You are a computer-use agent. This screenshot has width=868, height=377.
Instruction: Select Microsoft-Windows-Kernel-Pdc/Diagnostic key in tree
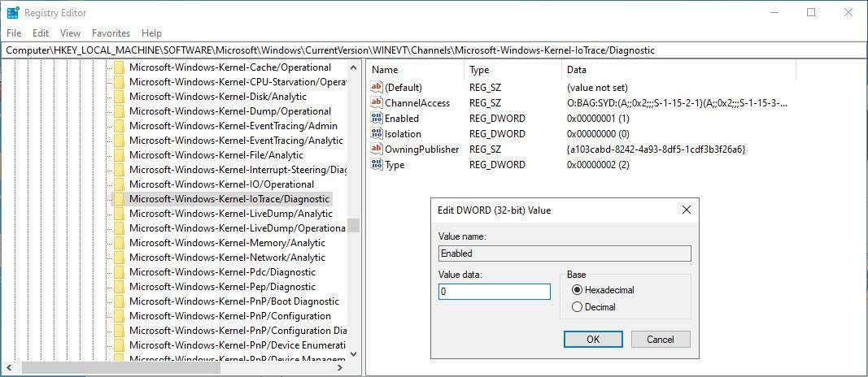222,272
